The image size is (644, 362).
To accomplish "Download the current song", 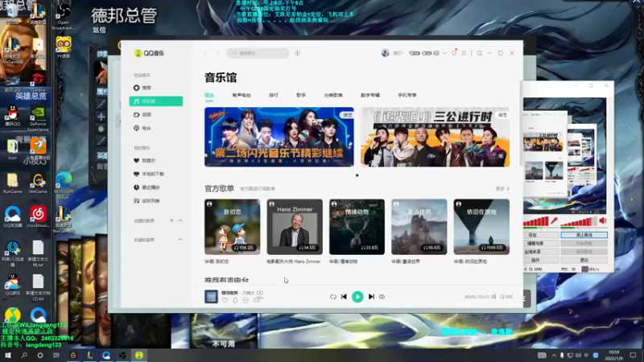I will tap(235, 300).
